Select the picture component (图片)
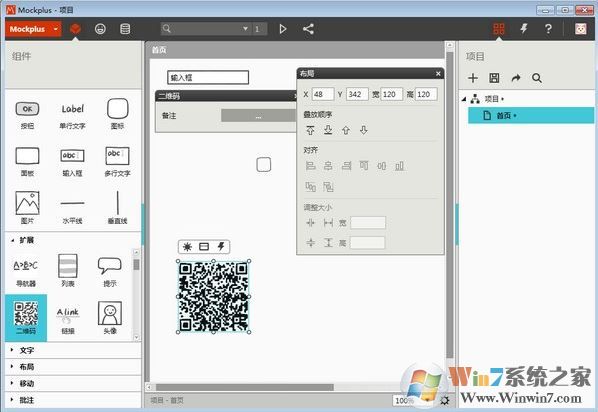 [27, 208]
